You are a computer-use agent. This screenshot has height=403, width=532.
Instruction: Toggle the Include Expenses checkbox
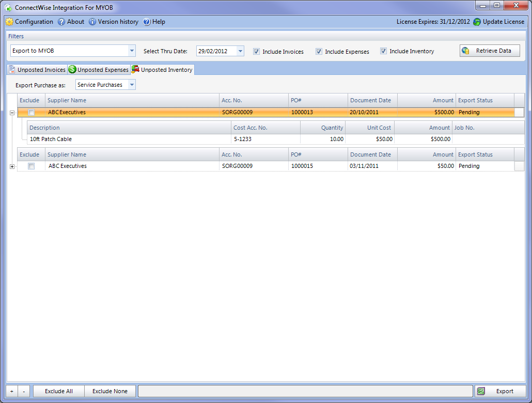pyautogui.click(x=319, y=51)
